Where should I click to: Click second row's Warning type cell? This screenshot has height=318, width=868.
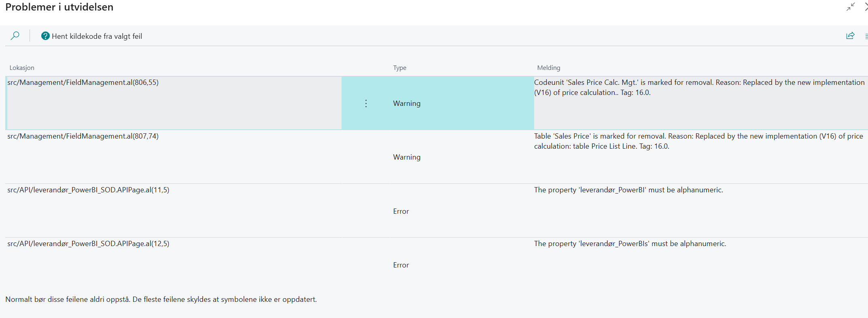tap(407, 157)
